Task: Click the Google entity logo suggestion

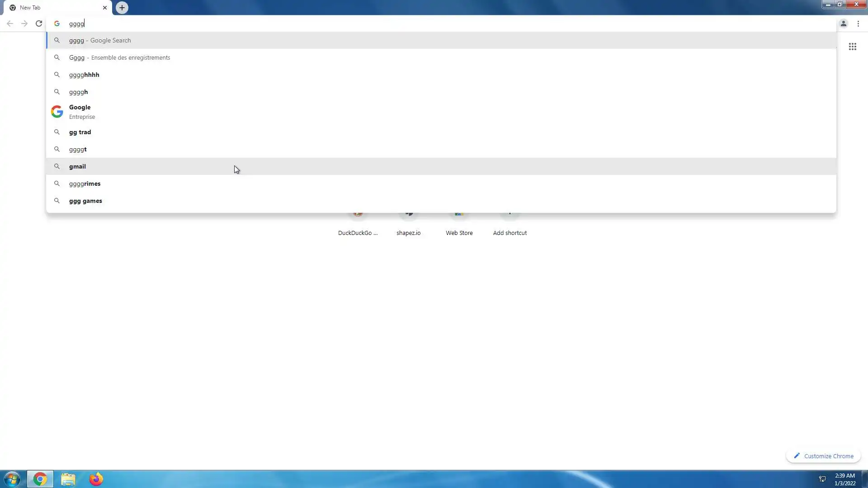Action: 57,112
